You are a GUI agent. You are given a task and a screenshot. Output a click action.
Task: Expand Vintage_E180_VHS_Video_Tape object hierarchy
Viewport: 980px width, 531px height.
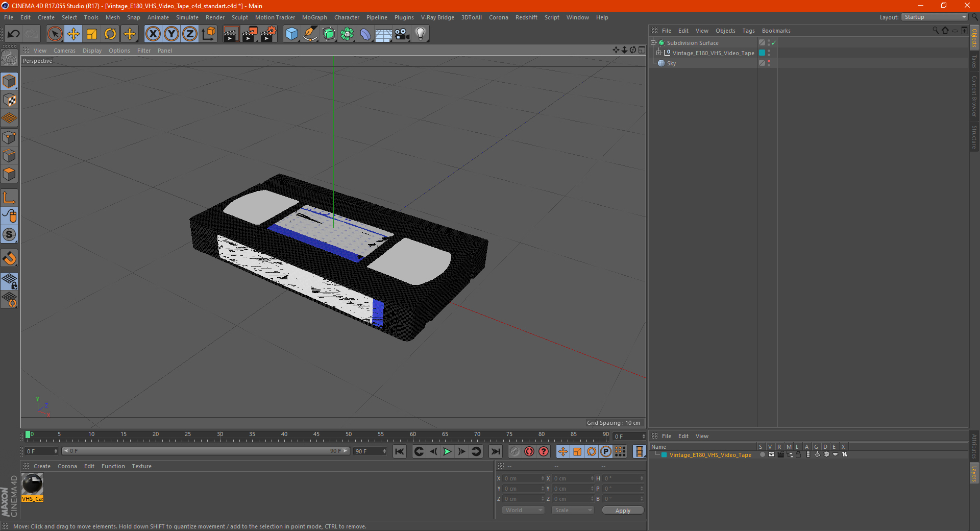(x=658, y=53)
